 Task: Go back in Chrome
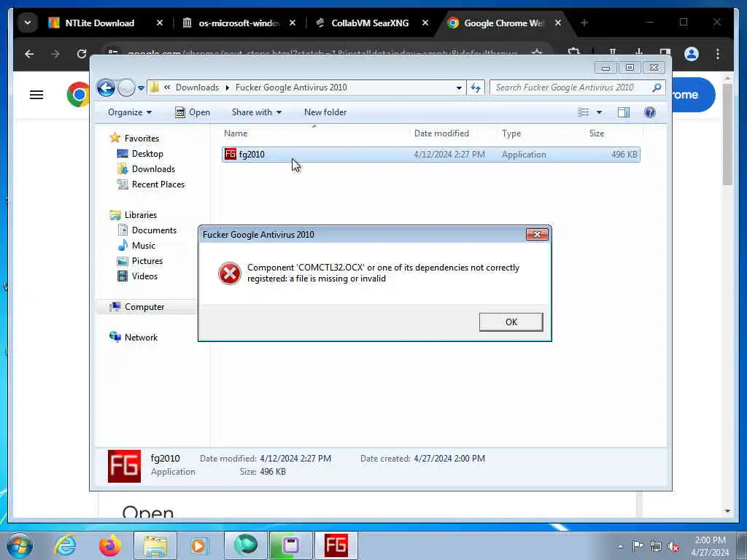(29, 54)
